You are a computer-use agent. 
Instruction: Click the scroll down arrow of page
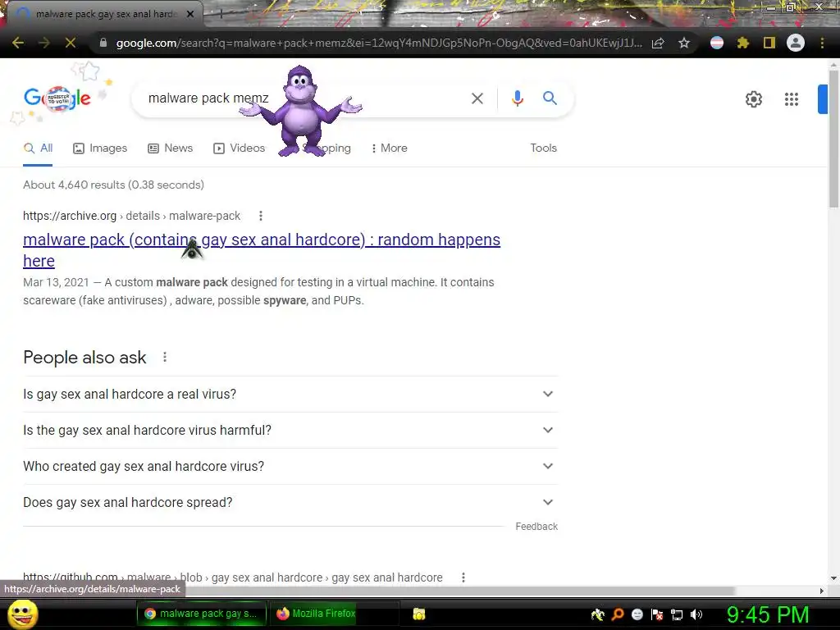pos(833,578)
